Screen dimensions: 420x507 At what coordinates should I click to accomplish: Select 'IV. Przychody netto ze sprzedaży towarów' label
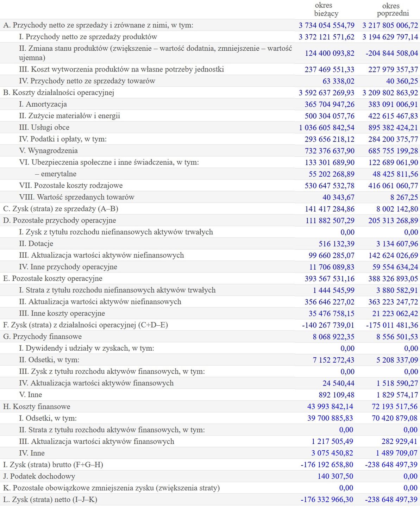(87, 81)
